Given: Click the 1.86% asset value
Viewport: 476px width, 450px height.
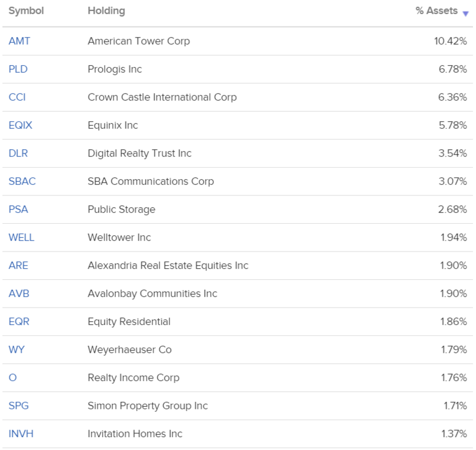Looking at the screenshot, I should point(454,321).
